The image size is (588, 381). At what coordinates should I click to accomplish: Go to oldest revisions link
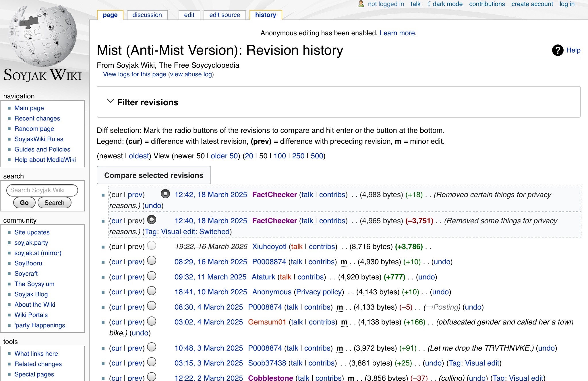pos(139,156)
